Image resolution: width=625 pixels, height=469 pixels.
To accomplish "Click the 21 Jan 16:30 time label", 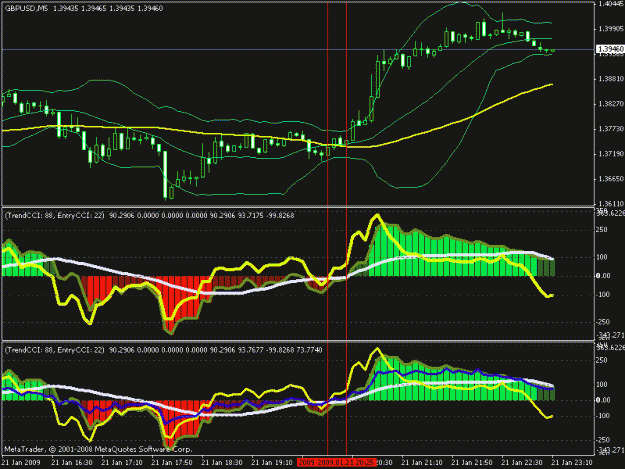I will 72,463.
